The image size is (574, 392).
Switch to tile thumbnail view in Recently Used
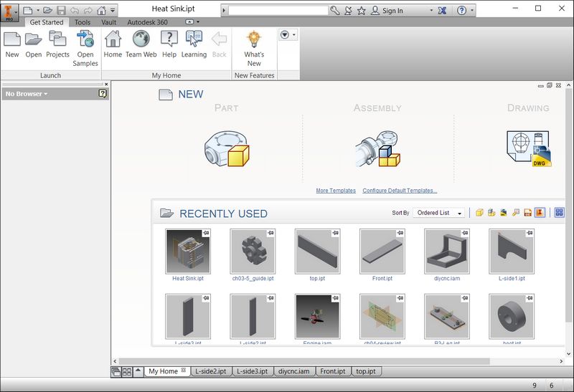click(x=559, y=212)
